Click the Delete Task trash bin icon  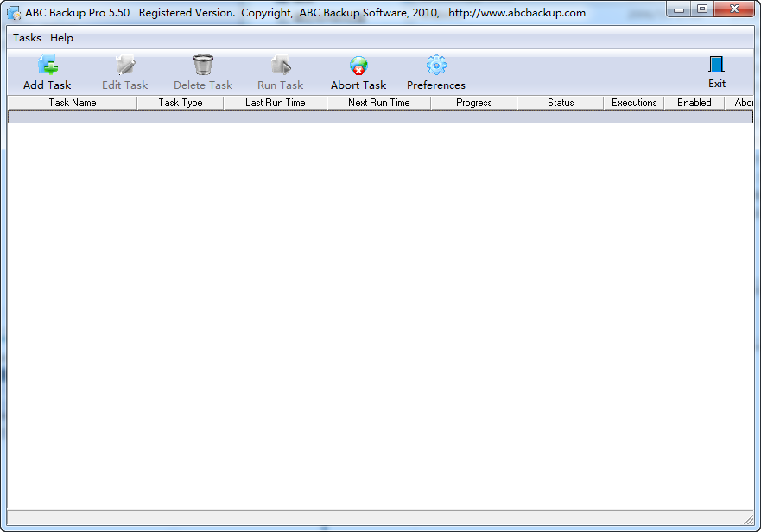tap(203, 65)
